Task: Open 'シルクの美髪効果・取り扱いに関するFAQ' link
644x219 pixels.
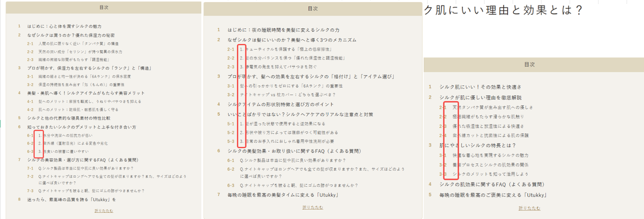Action: 294,151
